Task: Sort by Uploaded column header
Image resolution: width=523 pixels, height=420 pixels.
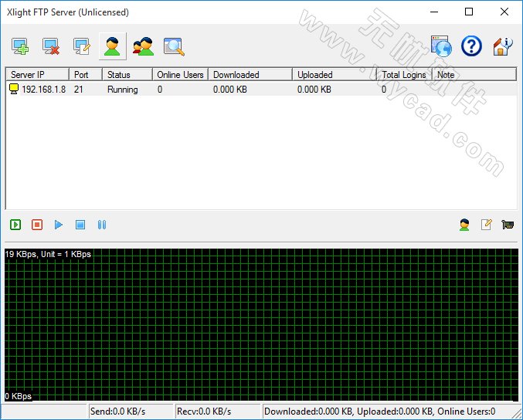Action: coord(335,75)
